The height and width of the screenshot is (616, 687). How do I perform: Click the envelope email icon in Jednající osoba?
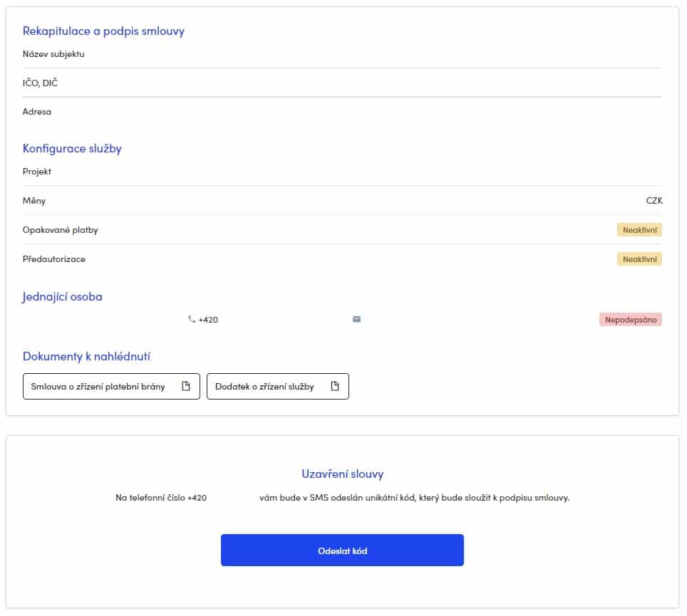click(355, 318)
